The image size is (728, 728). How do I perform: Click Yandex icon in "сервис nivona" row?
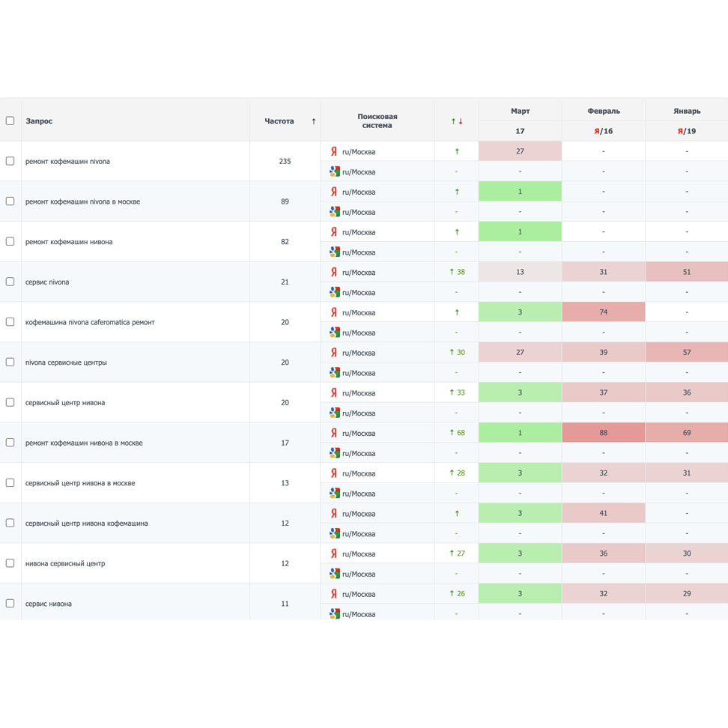pos(333,272)
